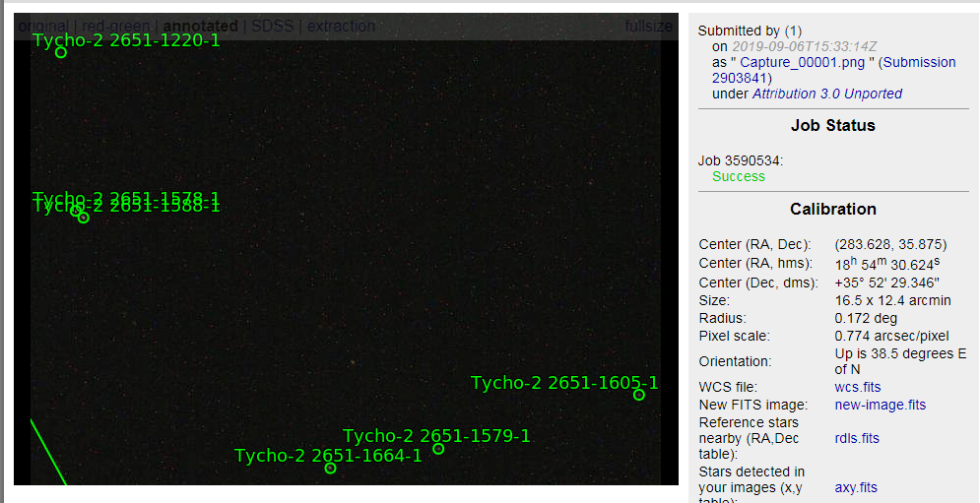
Task: Click the Tycho-2 2651-1605-1 star marker circle
Action: [639, 395]
